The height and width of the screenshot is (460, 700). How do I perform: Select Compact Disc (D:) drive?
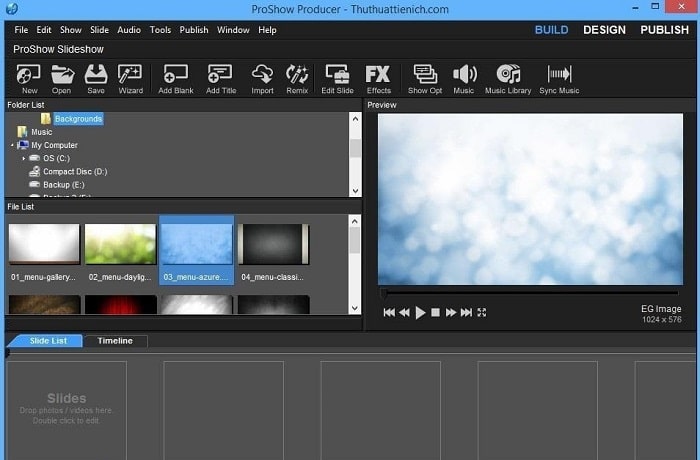75,171
